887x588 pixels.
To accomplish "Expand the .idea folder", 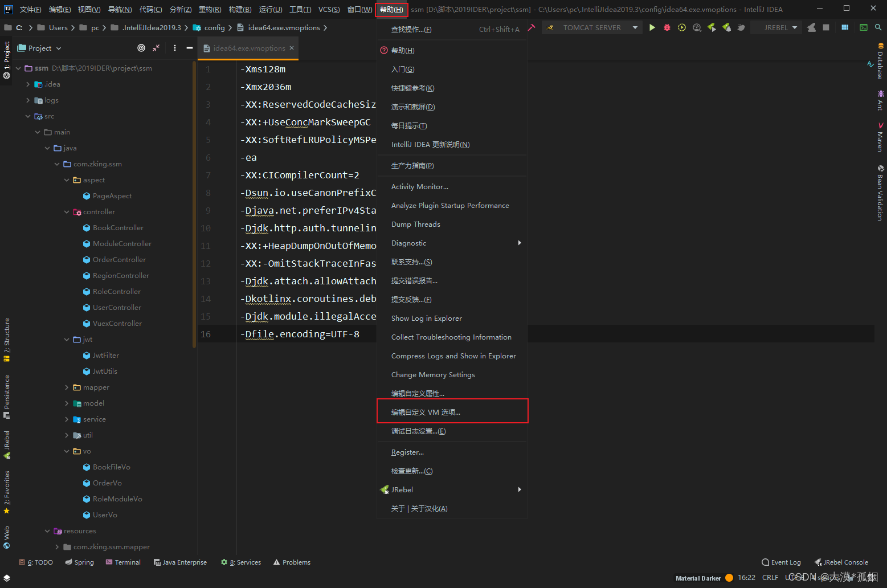I will coord(28,84).
